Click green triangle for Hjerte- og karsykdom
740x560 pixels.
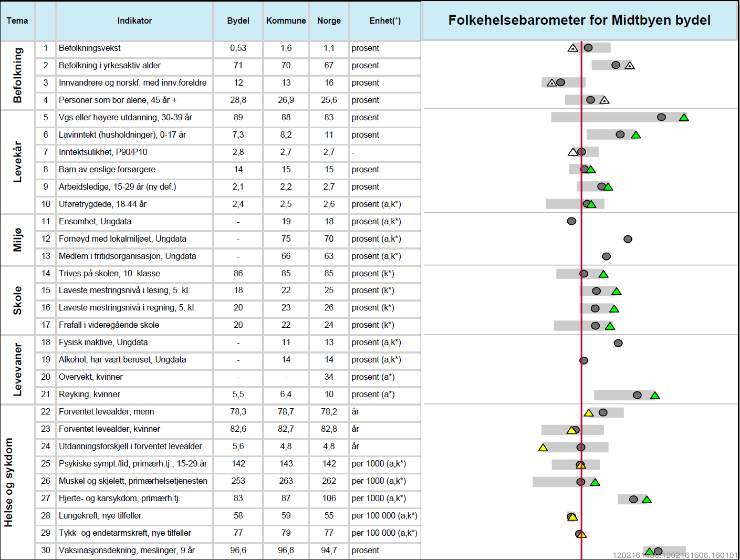click(647, 500)
